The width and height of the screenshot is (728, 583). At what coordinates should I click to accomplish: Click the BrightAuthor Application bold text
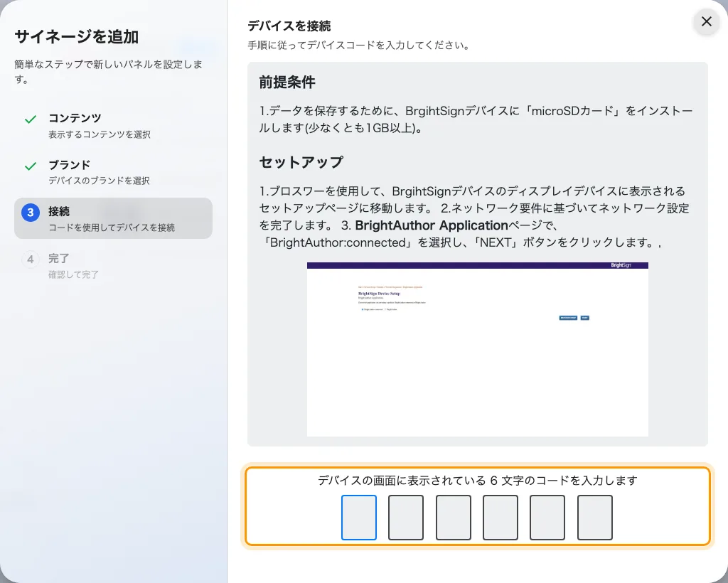click(432, 225)
